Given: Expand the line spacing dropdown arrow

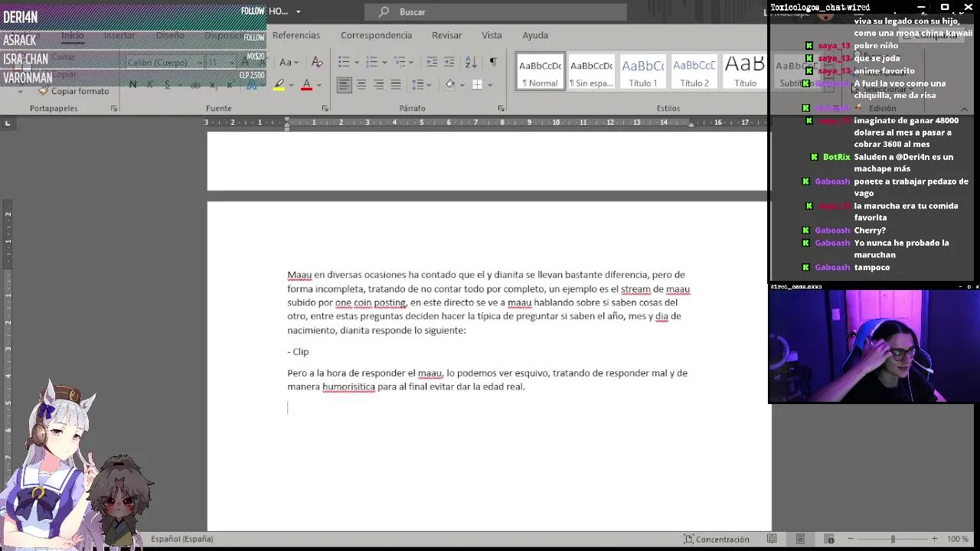Looking at the screenshot, I should pos(427,85).
